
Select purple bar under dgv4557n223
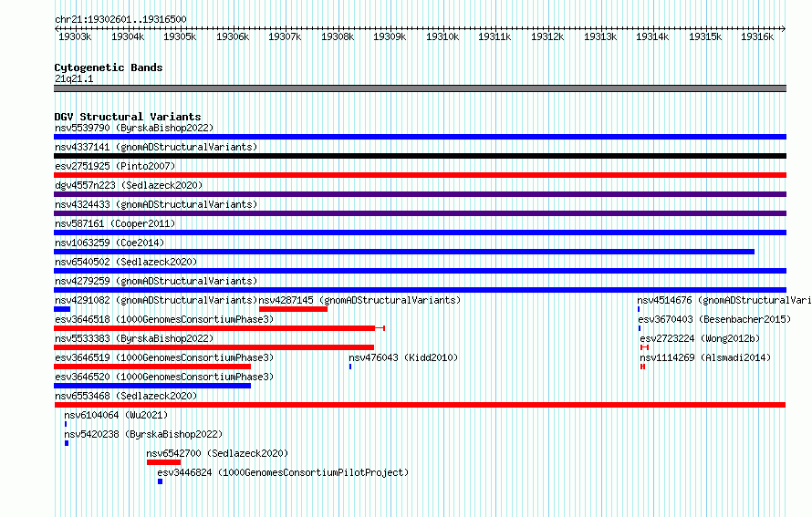420,194
